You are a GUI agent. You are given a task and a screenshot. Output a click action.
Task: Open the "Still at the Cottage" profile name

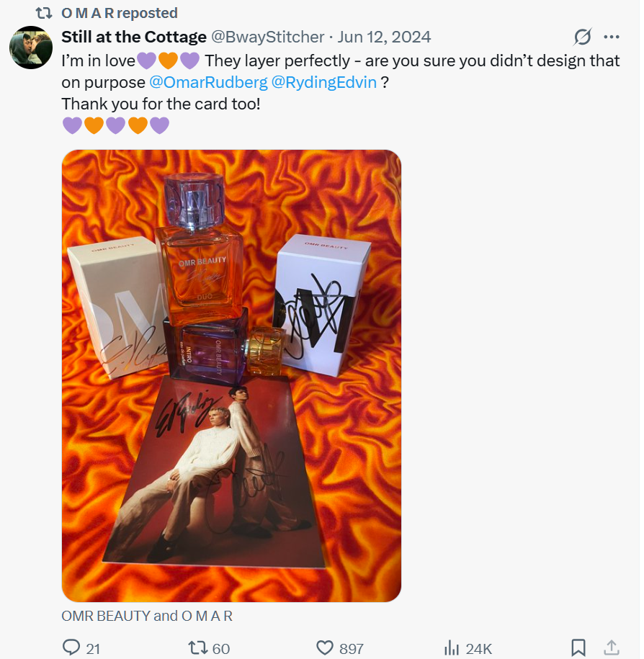[x=133, y=37]
